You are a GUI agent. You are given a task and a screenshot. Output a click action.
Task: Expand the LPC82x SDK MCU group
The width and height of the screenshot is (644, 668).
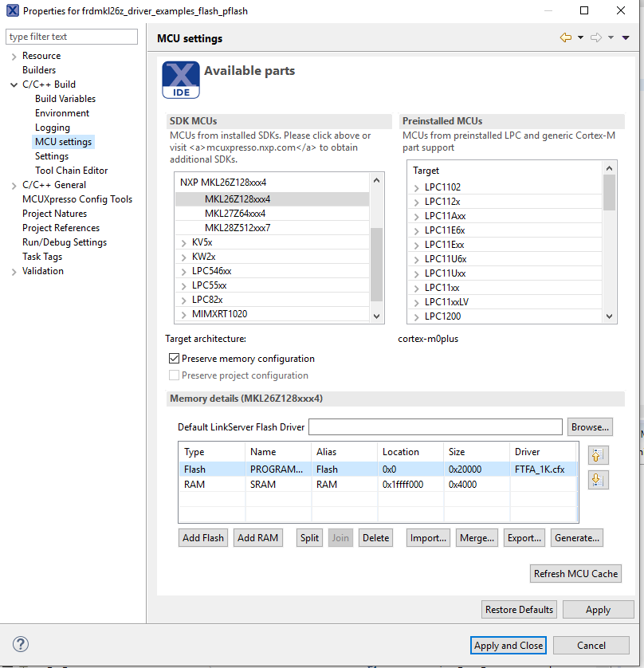pos(183,301)
